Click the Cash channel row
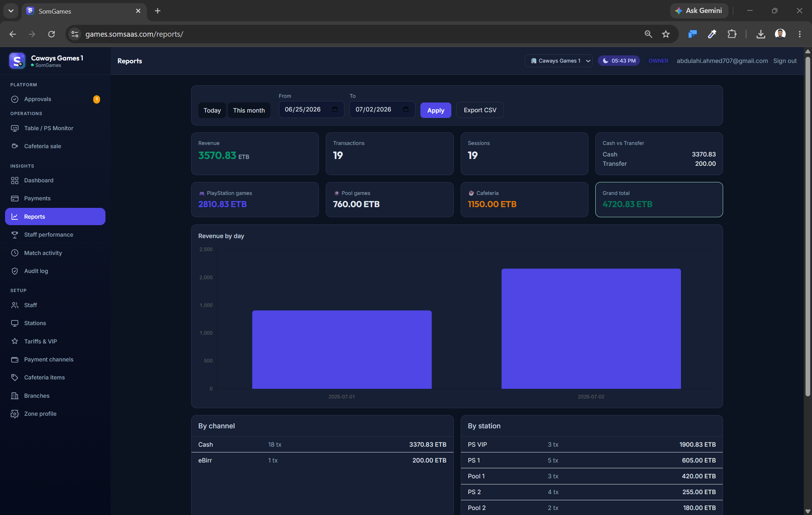 point(322,445)
